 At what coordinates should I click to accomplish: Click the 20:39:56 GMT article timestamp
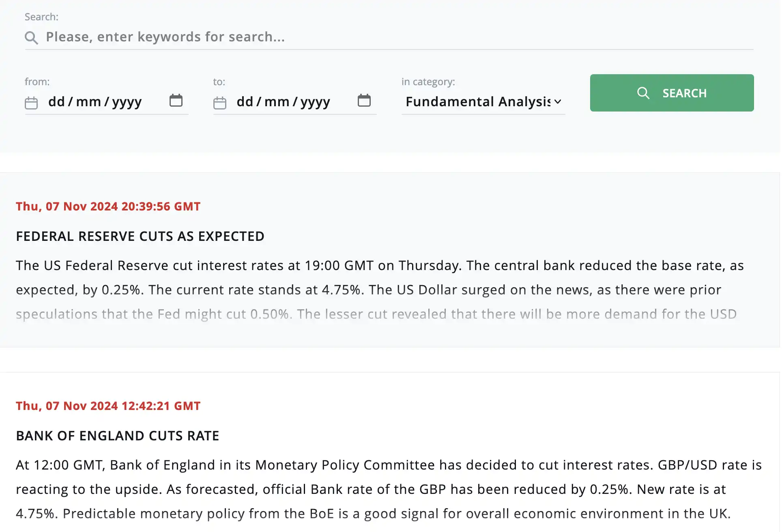coord(108,206)
